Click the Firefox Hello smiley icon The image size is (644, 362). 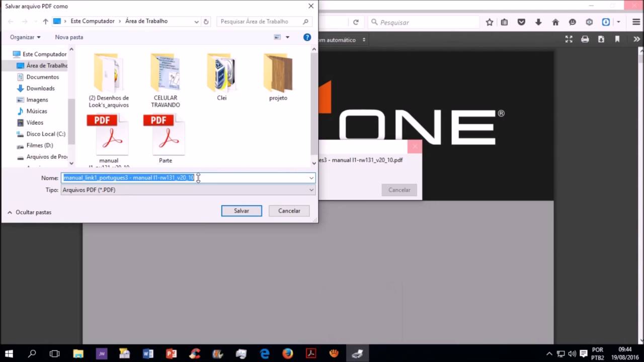point(573,22)
